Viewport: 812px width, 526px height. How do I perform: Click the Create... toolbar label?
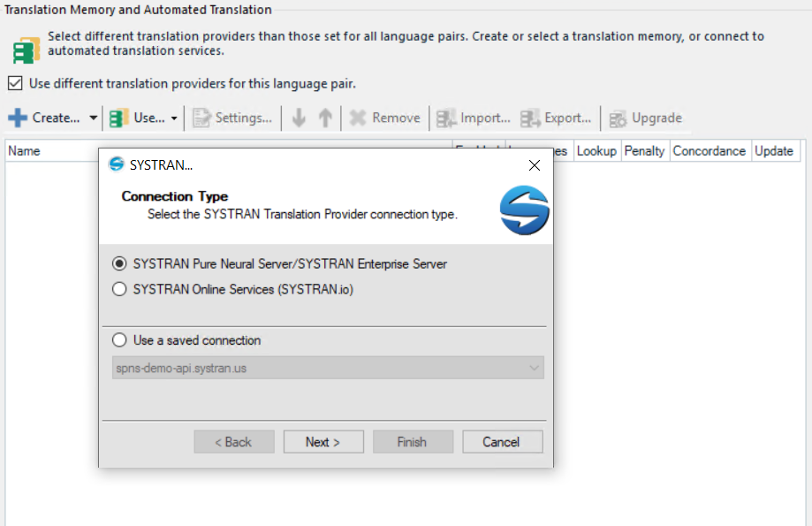point(57,118)
